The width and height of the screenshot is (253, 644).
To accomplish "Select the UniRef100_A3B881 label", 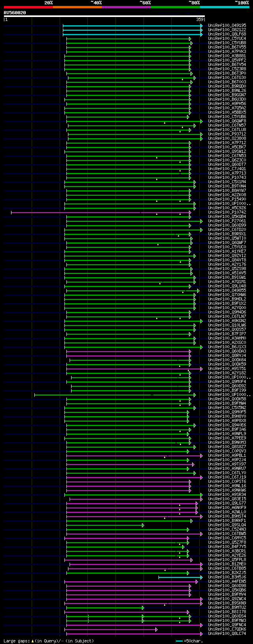I will click(227, 56).
